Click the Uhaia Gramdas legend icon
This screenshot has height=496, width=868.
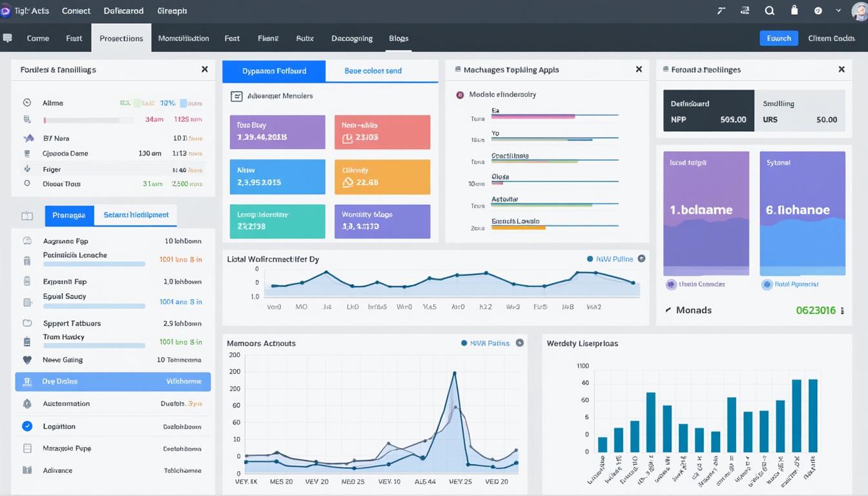click(x=671, y=284)
